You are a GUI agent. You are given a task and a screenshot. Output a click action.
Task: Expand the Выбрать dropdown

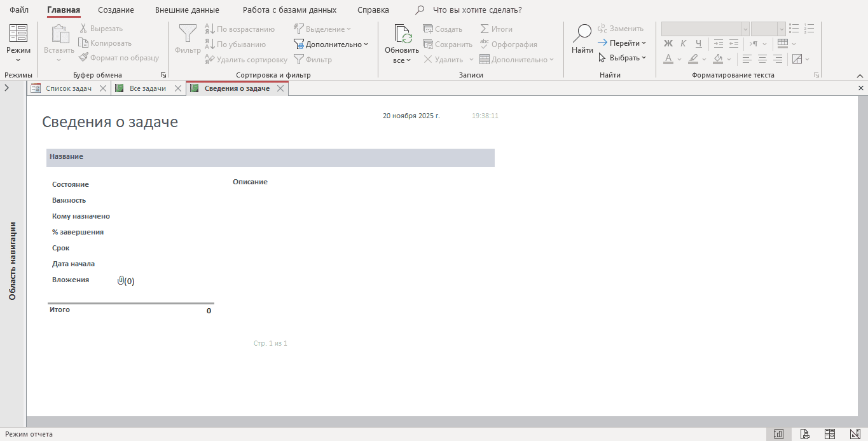point(622,58)
